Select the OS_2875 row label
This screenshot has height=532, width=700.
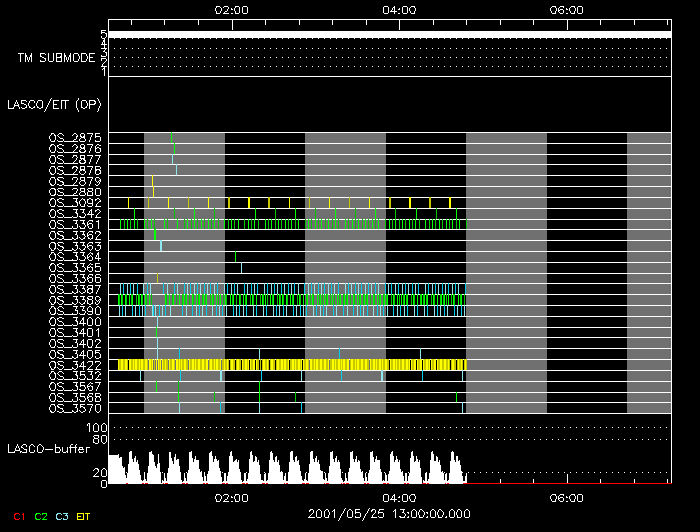[x=75, y=137]
